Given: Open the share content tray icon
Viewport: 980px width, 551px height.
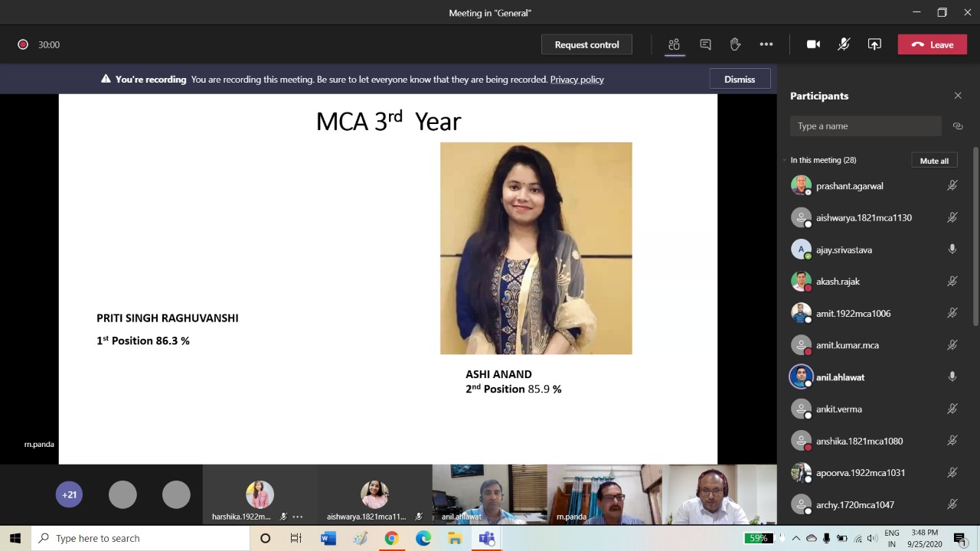Looking at the screenshot, I should 874,44.
